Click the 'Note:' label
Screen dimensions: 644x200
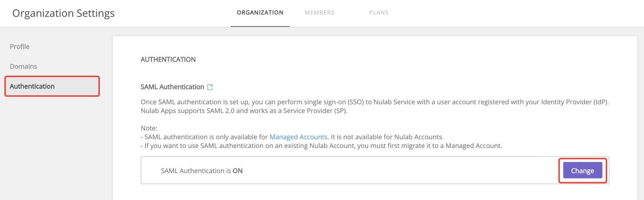point(149,128)
